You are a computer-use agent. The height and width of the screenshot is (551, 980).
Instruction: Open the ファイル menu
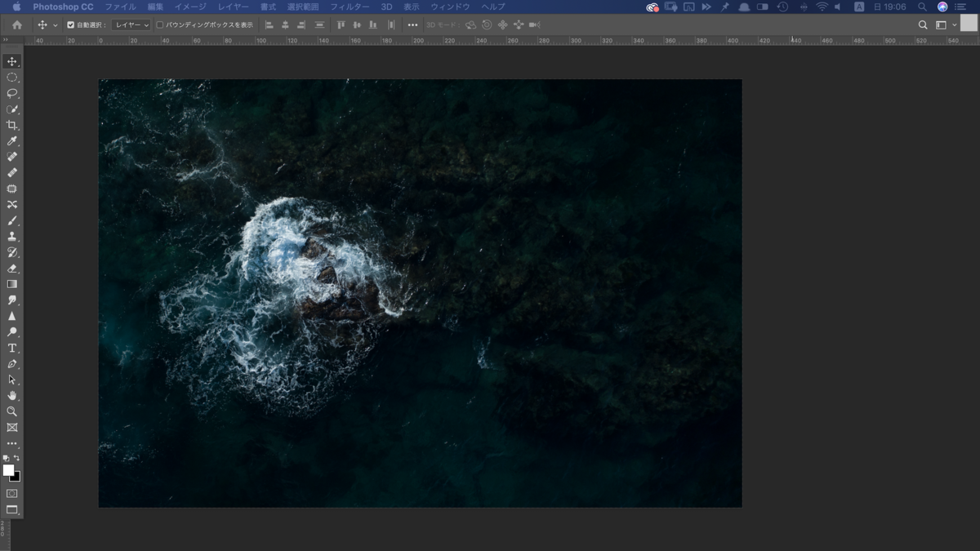[120, 7]
